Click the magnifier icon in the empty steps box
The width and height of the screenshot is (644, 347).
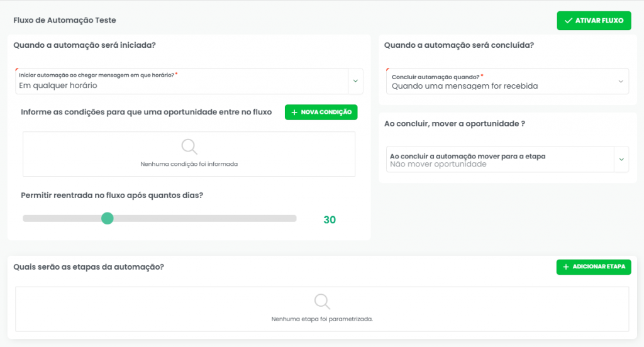coord(322,301)
